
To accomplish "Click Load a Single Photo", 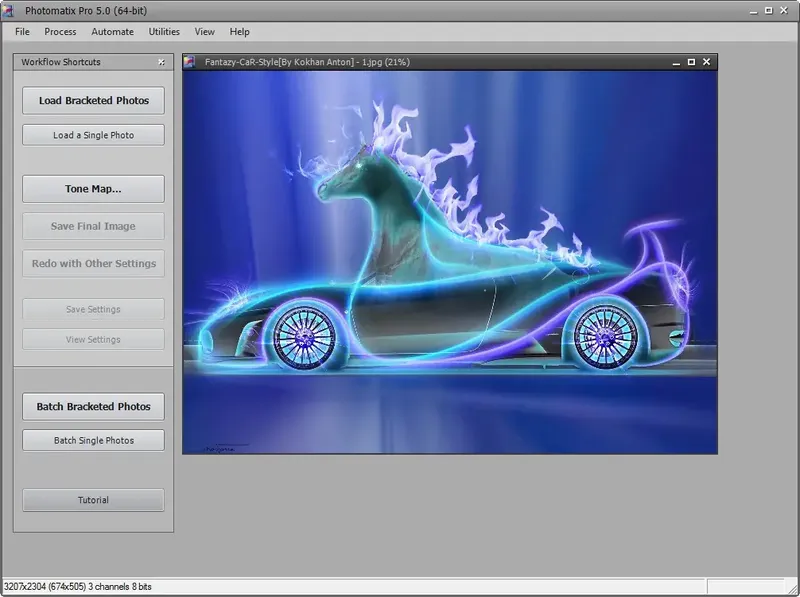I will (x=93, y=135).
